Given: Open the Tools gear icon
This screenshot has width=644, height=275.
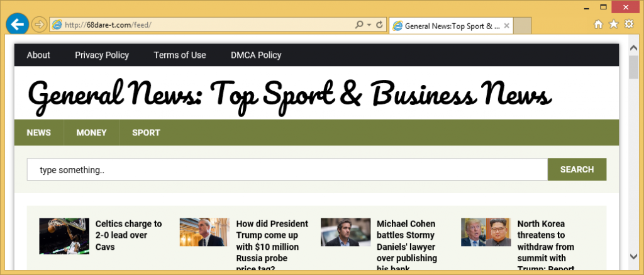Looking at the screenshot, I should [629, 25].
